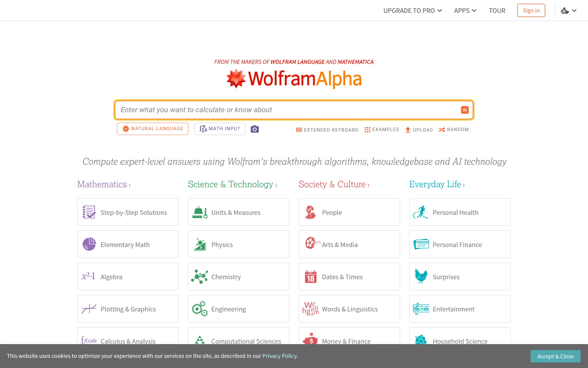Open the Entertainment label
The height and width of the screenshot is (368, 588).
point(453,309)
